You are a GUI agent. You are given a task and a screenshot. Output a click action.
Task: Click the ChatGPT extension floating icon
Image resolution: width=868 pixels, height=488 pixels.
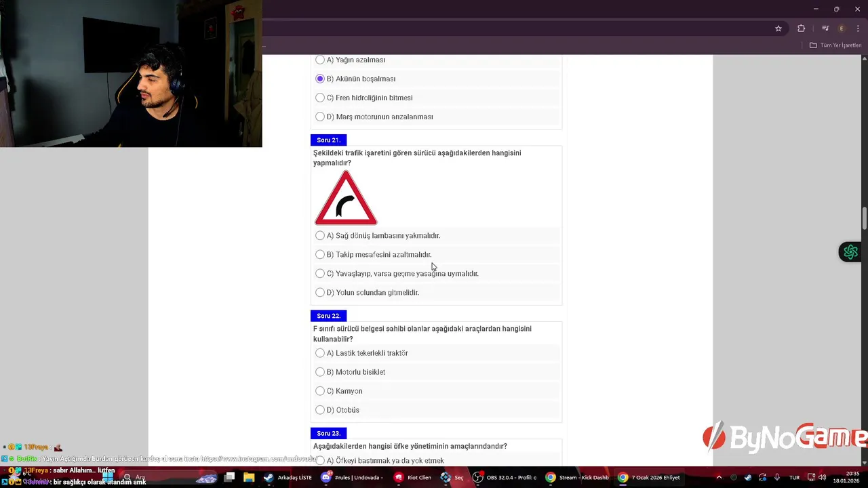(x=850, y=252)
